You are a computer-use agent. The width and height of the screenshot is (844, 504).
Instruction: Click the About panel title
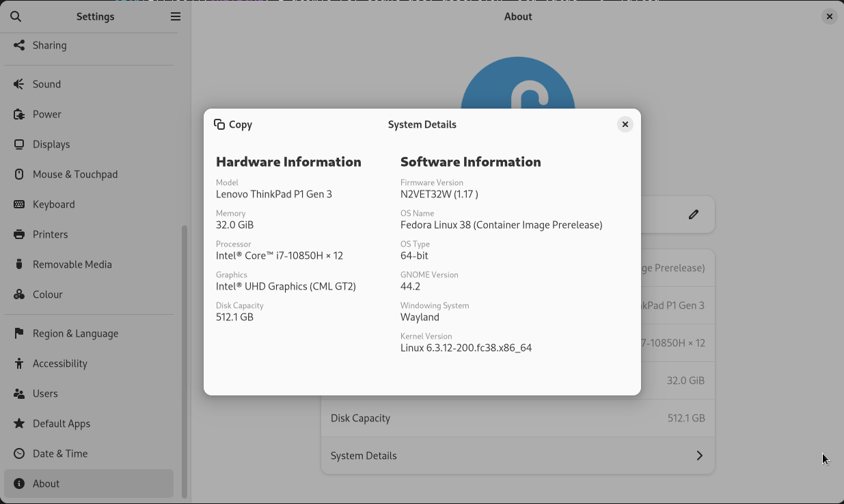coord(518,16)
